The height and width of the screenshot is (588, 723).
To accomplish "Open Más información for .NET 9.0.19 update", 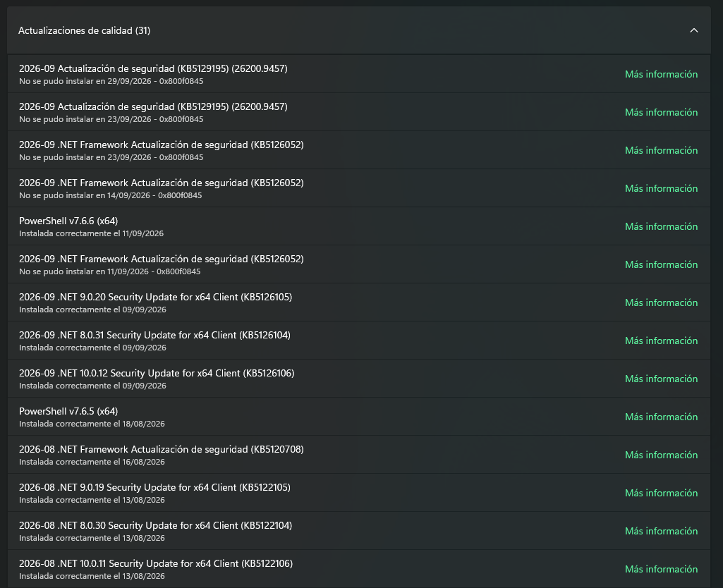I will [661, 493].
